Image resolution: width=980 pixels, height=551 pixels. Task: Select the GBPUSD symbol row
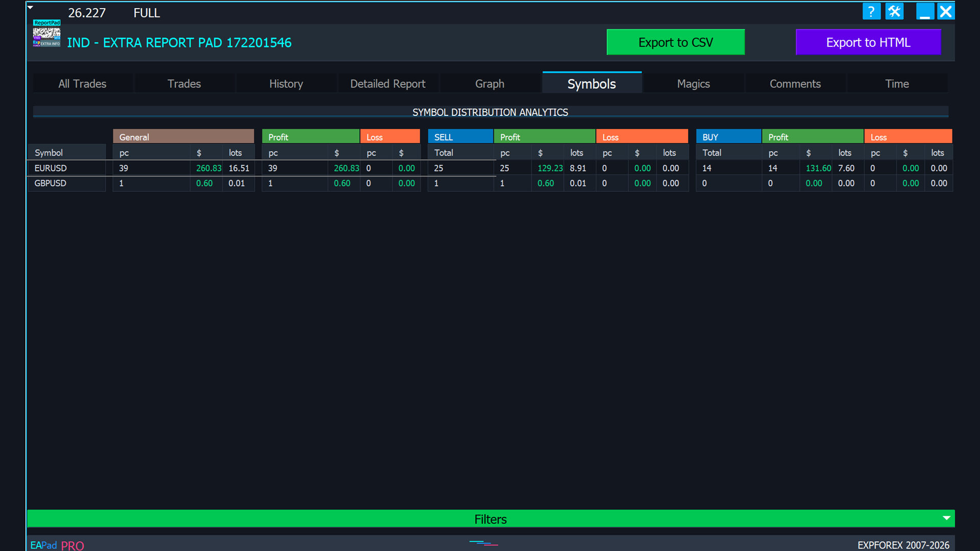(51, 183)
